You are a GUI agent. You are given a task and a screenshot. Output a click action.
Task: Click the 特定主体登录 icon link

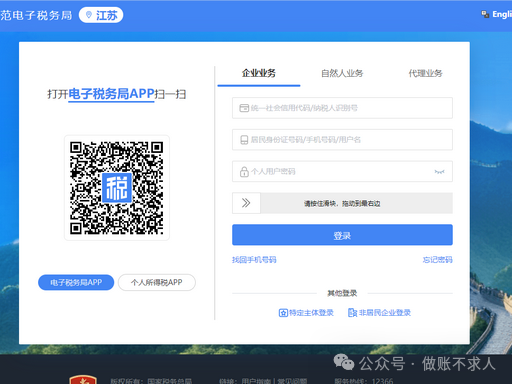(306, 313)
